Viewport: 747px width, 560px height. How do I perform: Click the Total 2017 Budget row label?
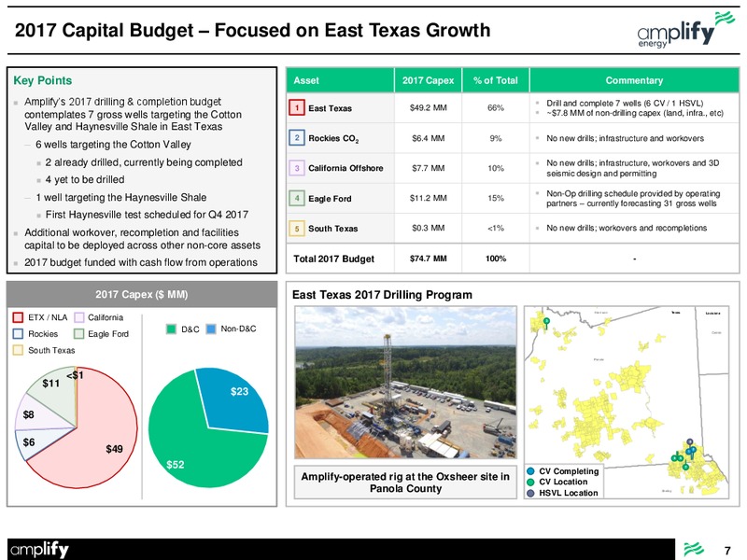click(x=333, y=259)
